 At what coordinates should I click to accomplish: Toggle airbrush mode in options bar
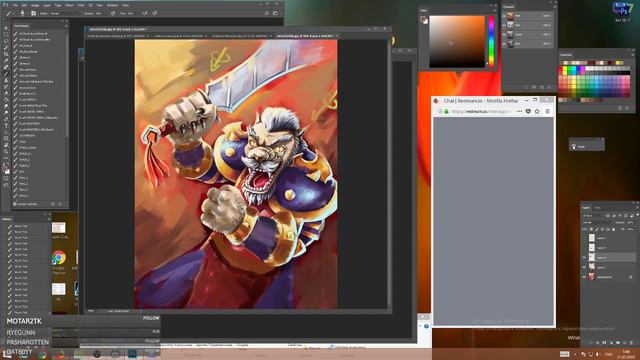[x=144, y=13]
